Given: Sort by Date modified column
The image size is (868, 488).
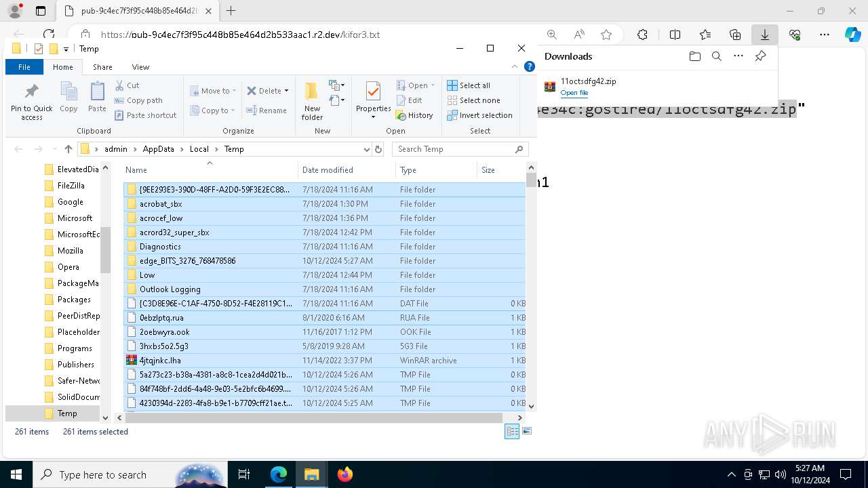Looking at the screenshot, I should click(347, 170).
